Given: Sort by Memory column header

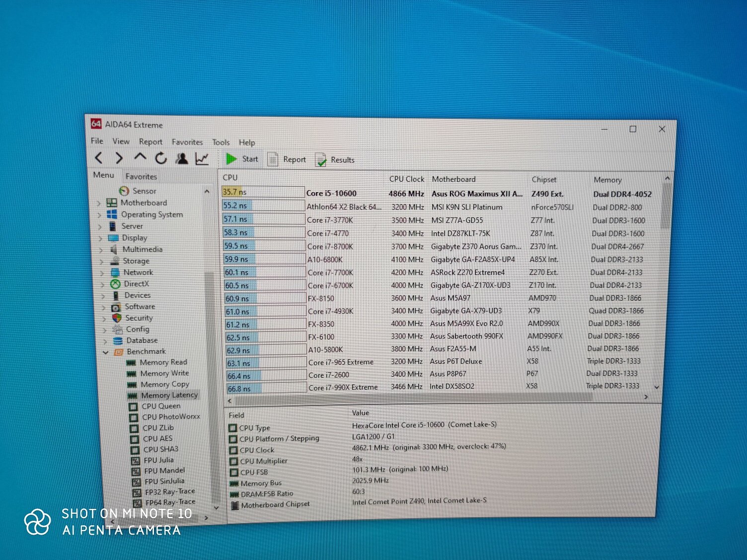Looking at the screenshot, I should pyautogui.click(x=607, y=180).
